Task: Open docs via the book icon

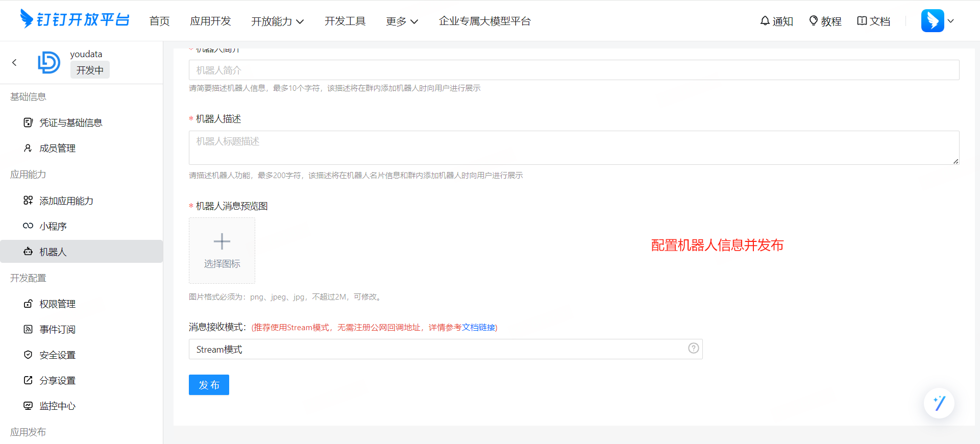Action: click(862, 21)
